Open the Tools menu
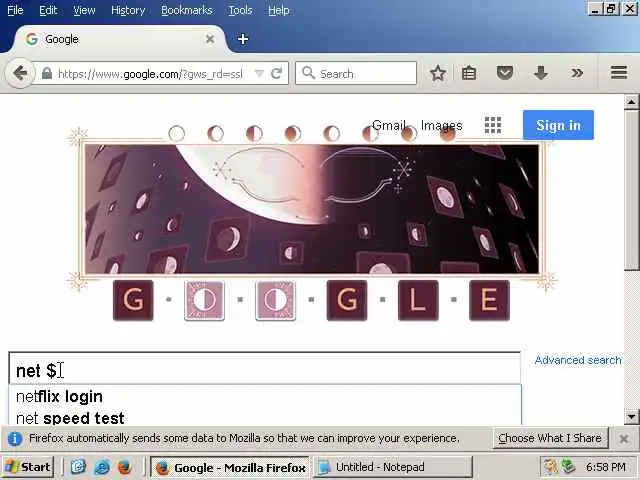Image resolution: width=640 pixels, height=480 pixels. tap(240, 10)
